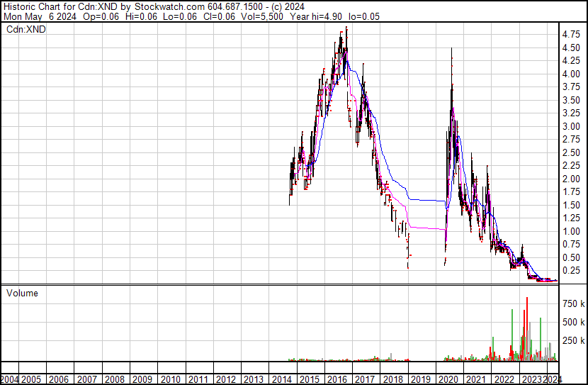Select the 2.00 price level label
The height and width of the screenshot is (385, 588).
(x=570, y=179)
